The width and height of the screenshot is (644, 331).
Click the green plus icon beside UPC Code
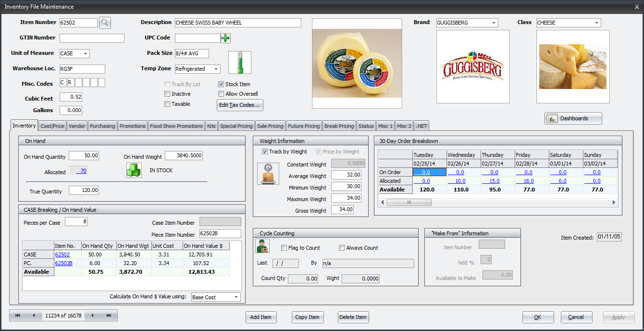225,38
